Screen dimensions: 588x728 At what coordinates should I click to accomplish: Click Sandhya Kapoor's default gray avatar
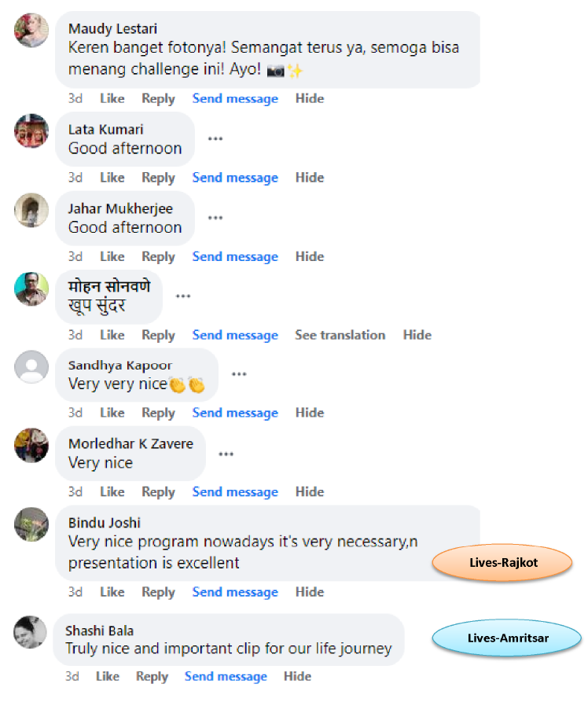coord(31,366)
